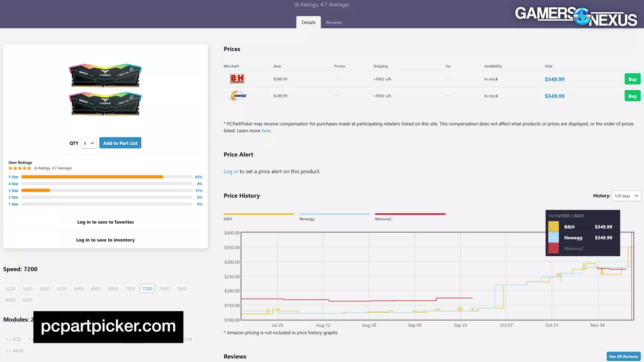The width and height of the screenshot is (644, 362).
Task: Select the 6000 speed option
Action: [45, 289]
